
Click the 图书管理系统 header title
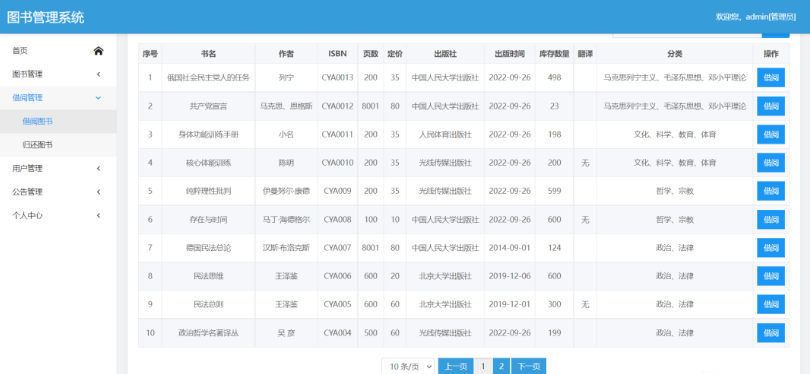(45, 17)
